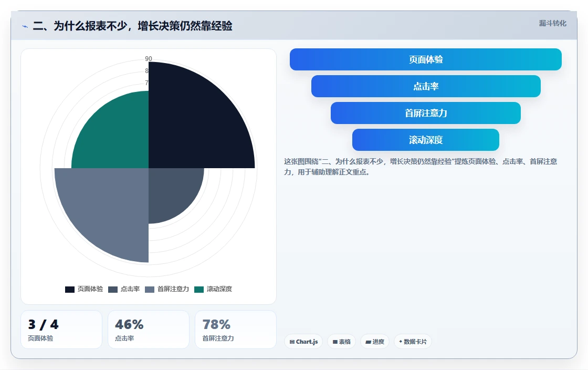Viewport: 588px width, 370px height.
Task: Toggle the 点击率 legend label
Action: click(x=130, y=289)
